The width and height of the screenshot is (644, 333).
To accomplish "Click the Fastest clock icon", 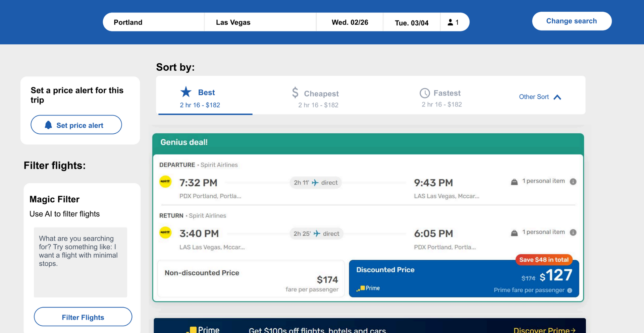I will point(425,93).
